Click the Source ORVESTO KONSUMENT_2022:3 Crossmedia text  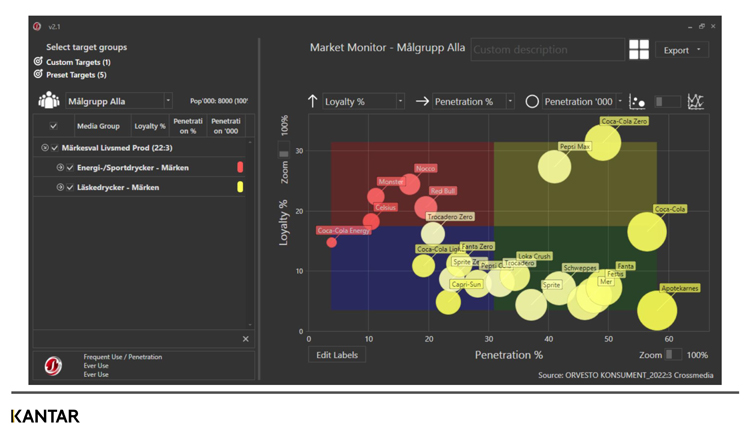click(626, 375)
